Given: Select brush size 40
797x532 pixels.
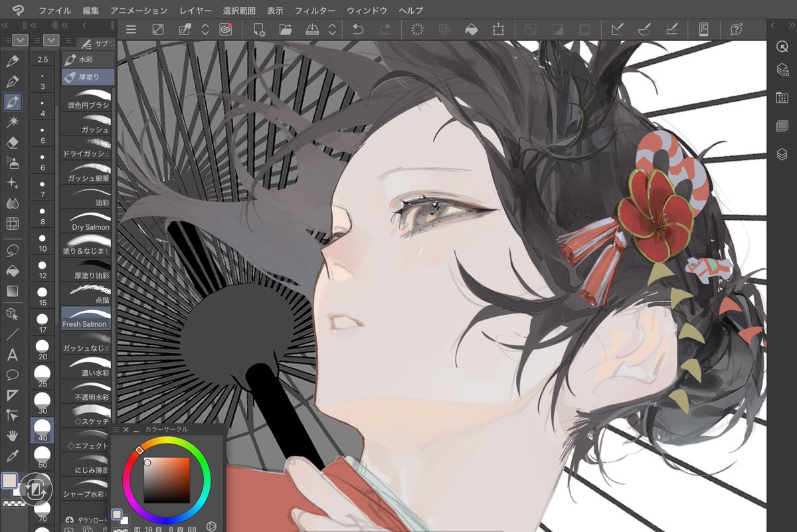Looking at the screenshot, I should click(x=43, y=430).
